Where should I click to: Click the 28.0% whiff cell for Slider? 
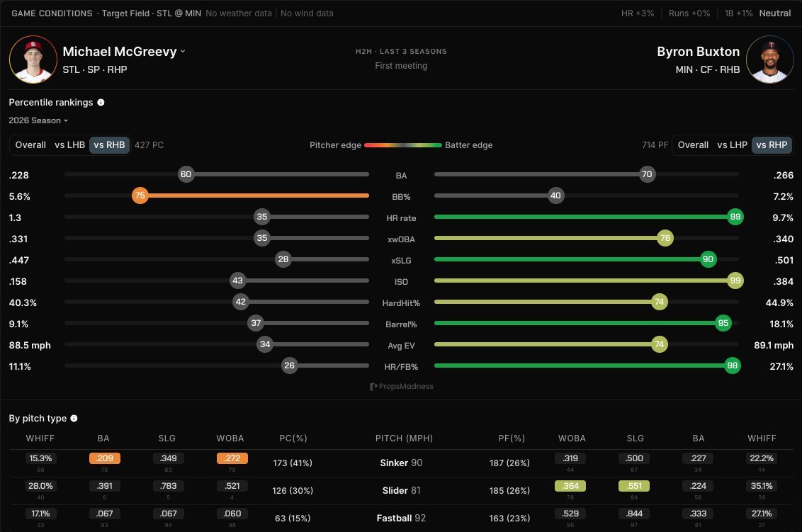pyautogui.click(x=40, y=486)
